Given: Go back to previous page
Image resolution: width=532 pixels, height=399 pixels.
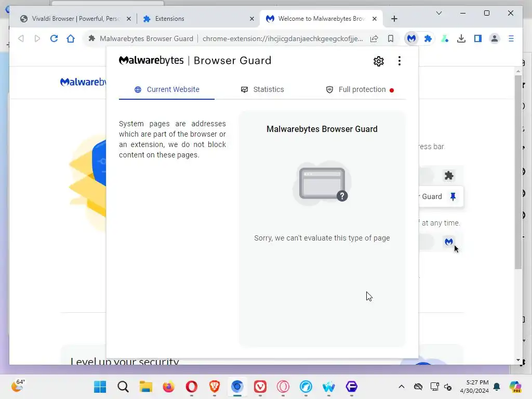Looking at the screenshot, I should click(x=21, y=38).
